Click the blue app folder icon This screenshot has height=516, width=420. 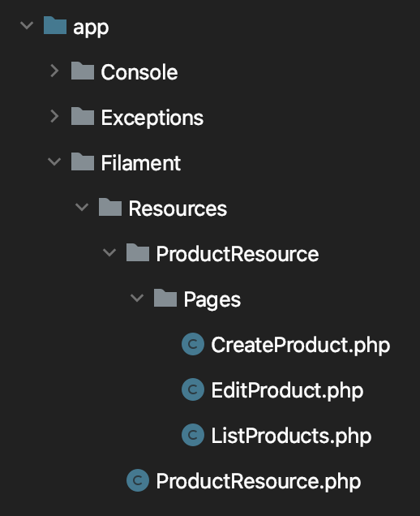point(55,25)
